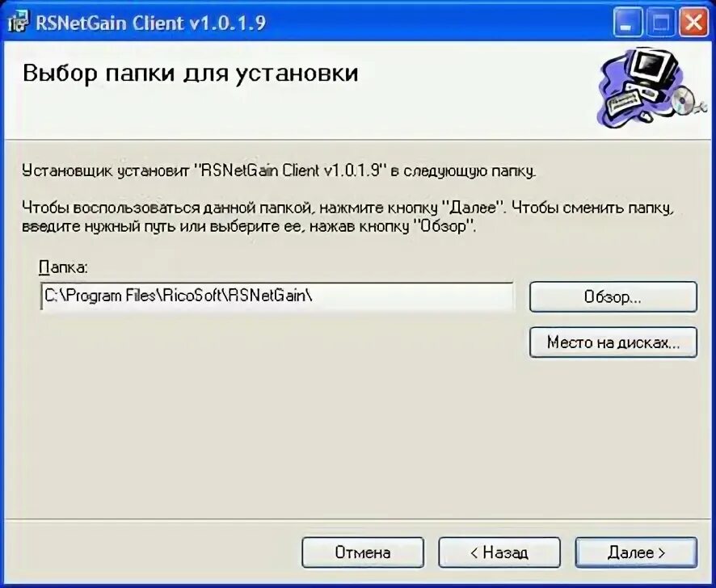Click the grayed-out maximize window button

pos(660,23)
